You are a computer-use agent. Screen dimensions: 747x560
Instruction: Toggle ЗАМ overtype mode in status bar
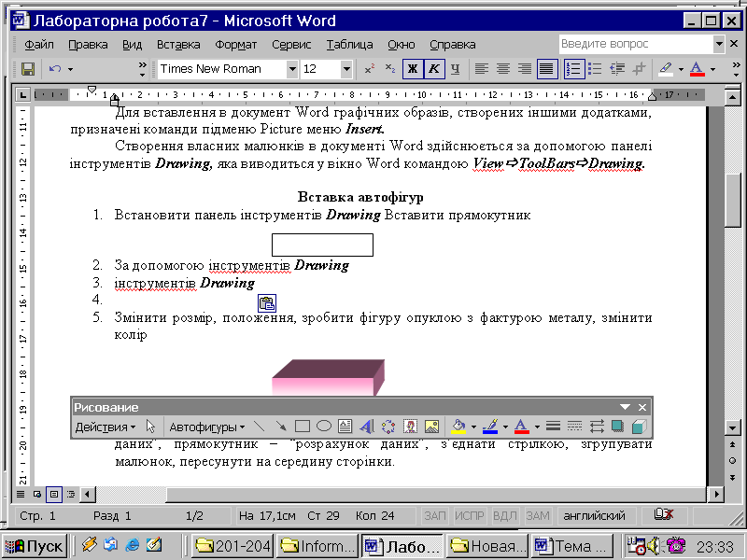coord(538,516)
